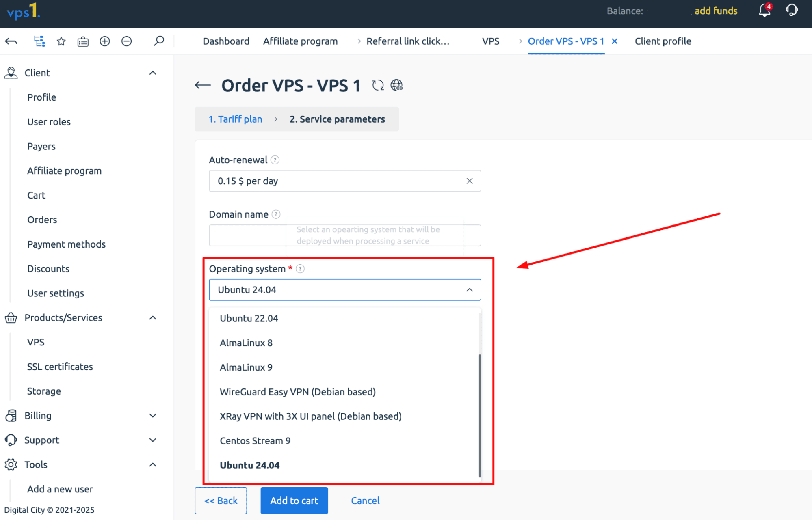Click the Products/Services basket icon

tap(11, 318)
